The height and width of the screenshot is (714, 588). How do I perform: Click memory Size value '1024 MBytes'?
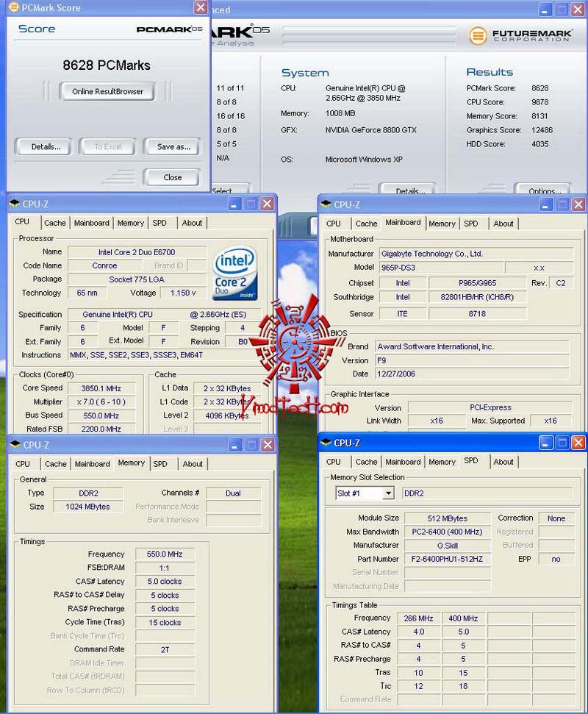click(88, 507)
